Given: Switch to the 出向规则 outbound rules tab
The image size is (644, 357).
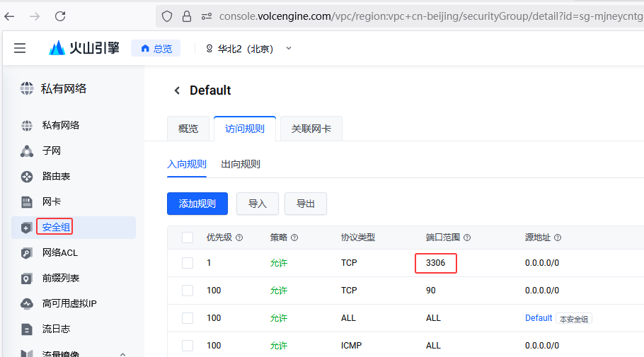Looking at the screenshot, I should (x=241, y=164).
